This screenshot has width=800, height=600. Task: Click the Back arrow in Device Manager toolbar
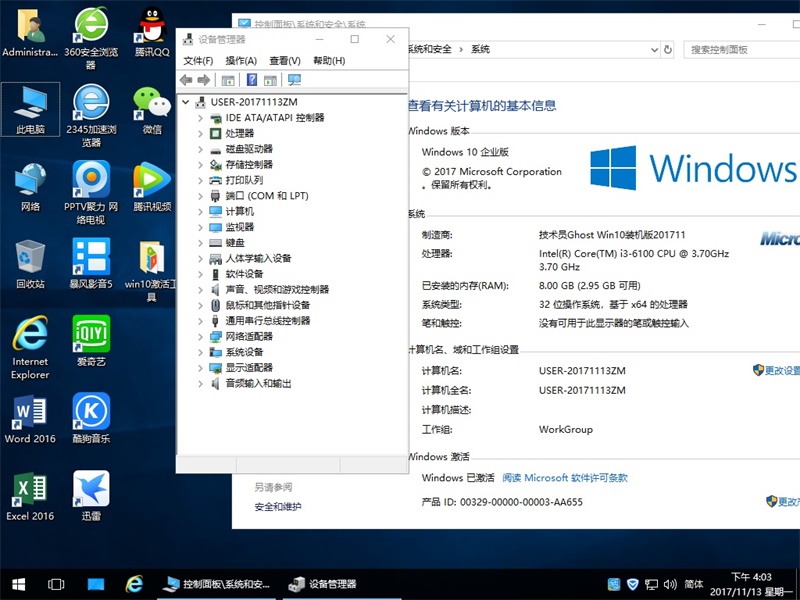tap(186, 80)
